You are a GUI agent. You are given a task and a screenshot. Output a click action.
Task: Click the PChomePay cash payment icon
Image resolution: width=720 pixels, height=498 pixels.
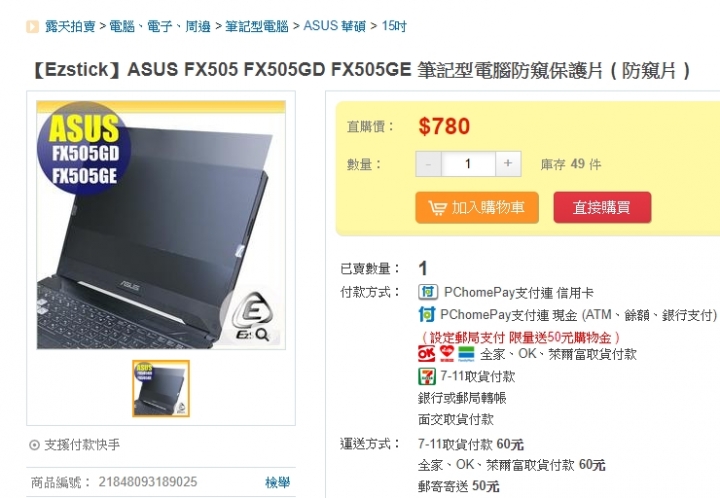point(427,314)
